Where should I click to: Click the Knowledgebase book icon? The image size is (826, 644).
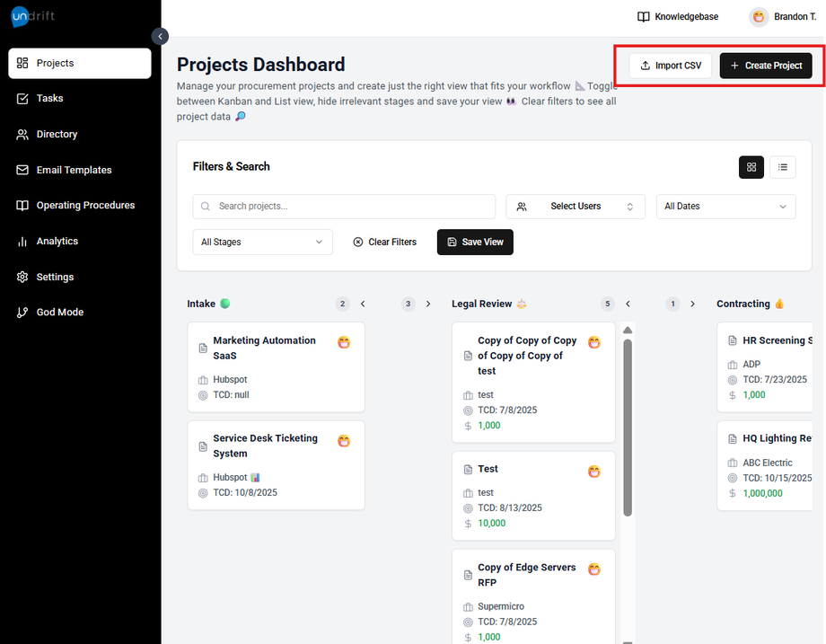pyautogui.click(x=643, y=17)
